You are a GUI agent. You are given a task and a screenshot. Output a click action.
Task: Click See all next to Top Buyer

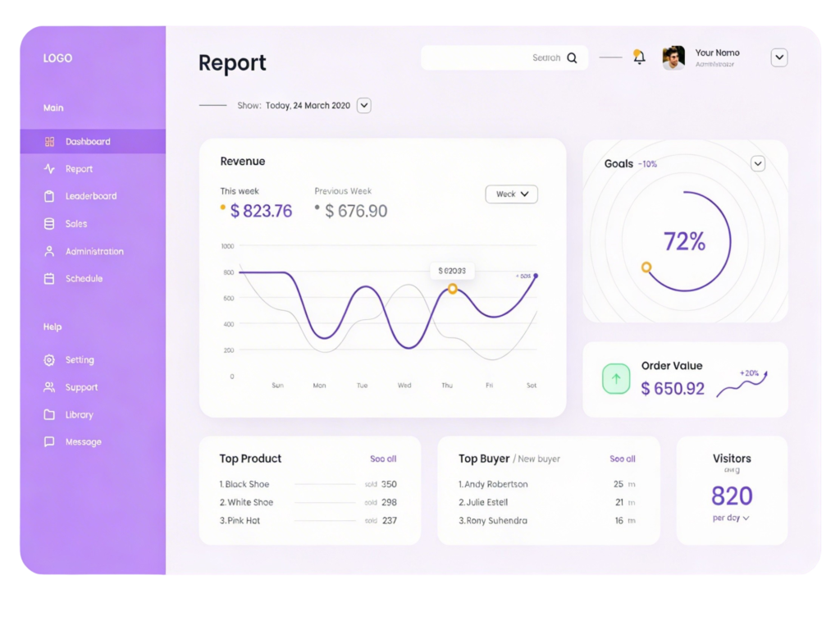pyautogui.click(x=622, y=459)
